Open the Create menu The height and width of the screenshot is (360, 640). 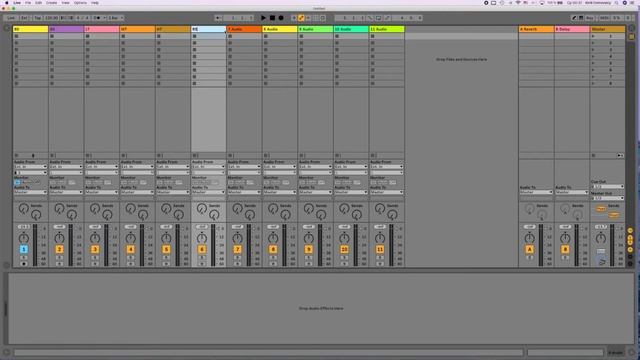pos(51,3)
